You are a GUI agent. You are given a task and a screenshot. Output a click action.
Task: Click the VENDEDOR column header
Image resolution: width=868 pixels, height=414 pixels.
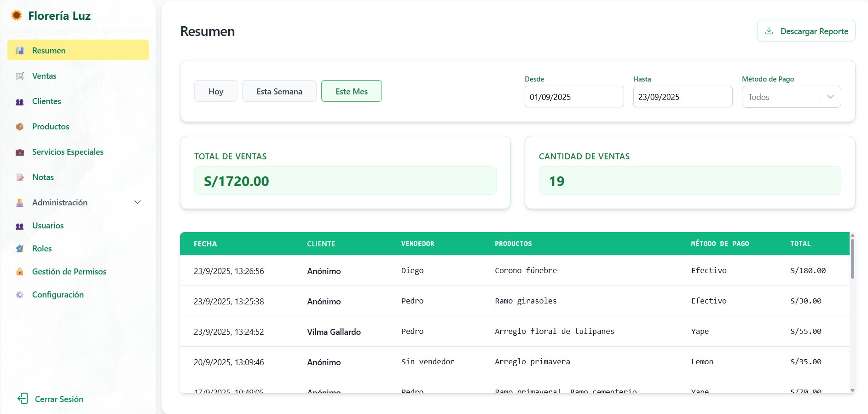(x=417, y=244)
